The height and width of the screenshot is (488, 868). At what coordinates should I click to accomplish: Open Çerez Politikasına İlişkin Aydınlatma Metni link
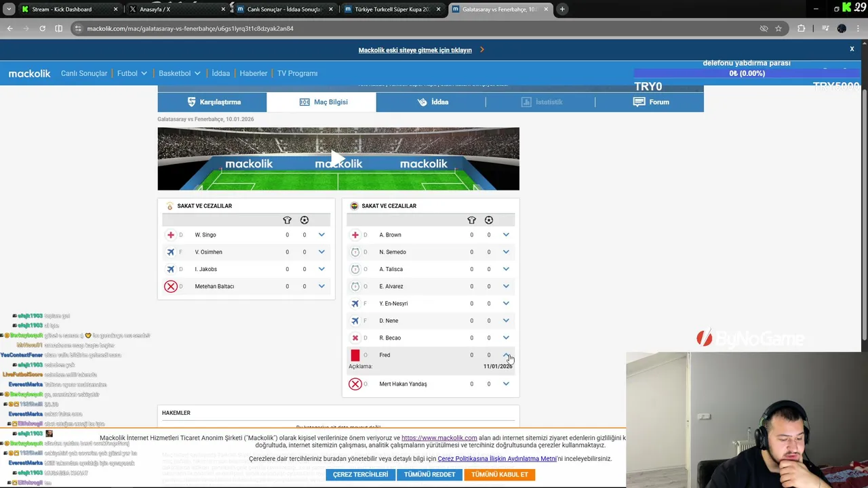click(497, 459)
